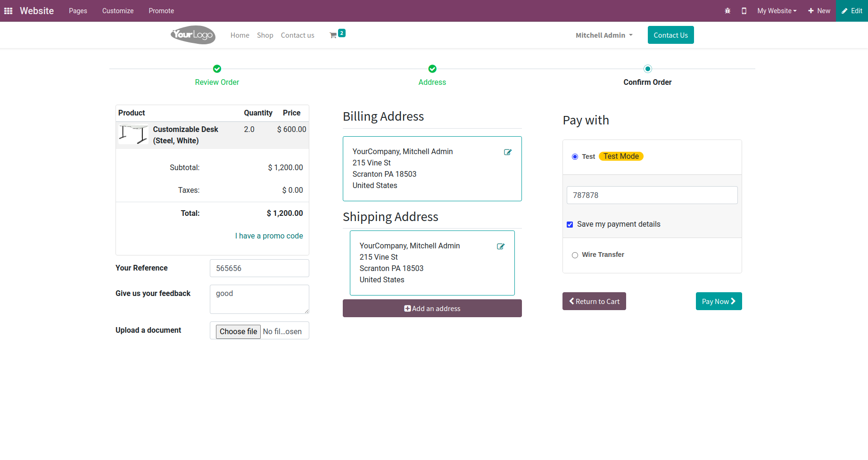868x460 pixels.
Task: Expand the Mitchell Admin user dropdown
Action: [x=604, y=35]
